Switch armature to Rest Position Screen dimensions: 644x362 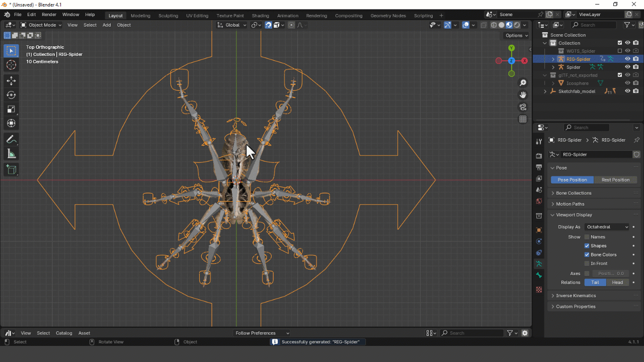pyautogui.click(x=615, y=179)
